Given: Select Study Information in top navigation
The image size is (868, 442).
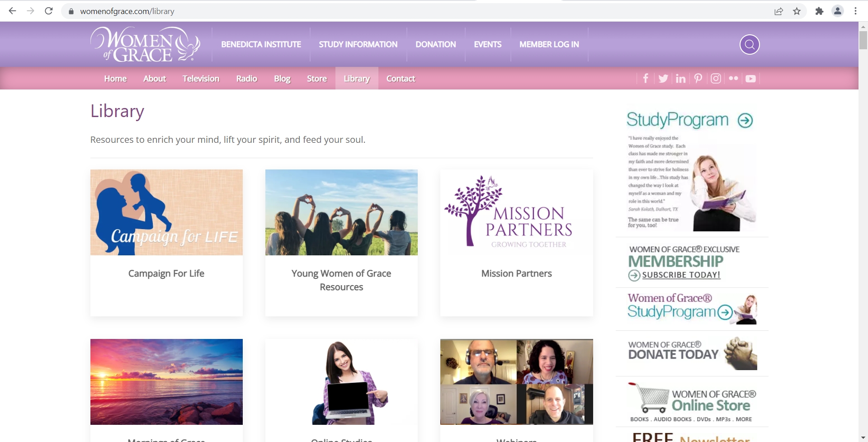Looking at the screenshot, I should coord(358,44).
